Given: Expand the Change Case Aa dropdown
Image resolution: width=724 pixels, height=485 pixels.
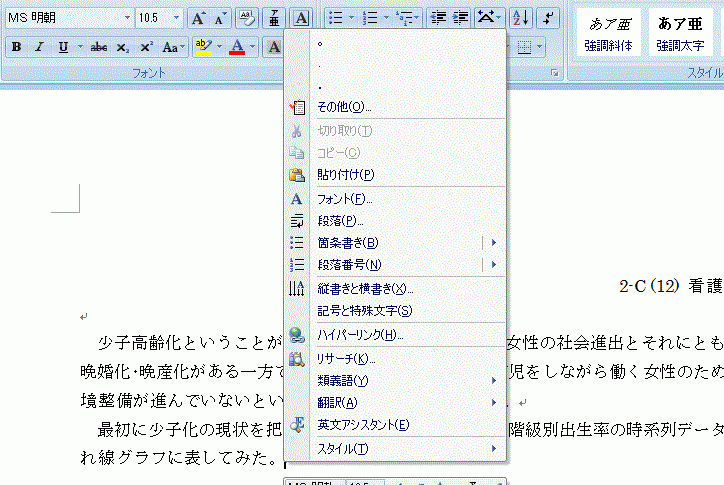Looking at the screenshot, I should pyautogui.click(x=172, y=47).
